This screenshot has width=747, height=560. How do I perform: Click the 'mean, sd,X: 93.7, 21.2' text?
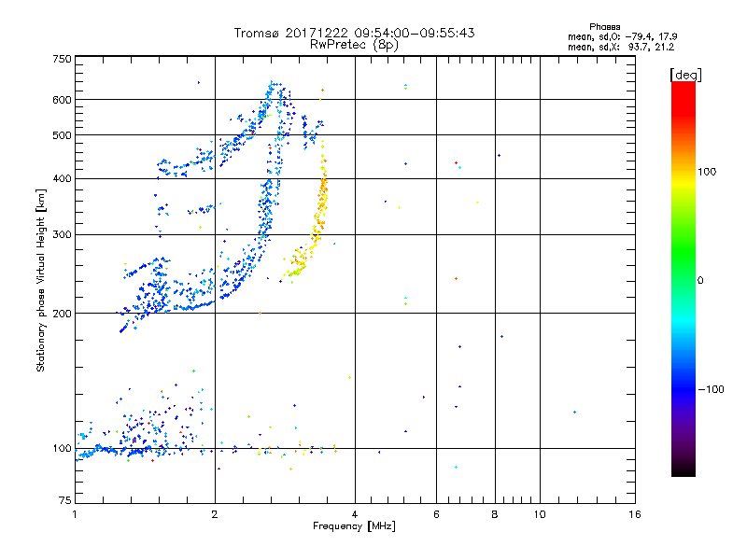(621, 47)
